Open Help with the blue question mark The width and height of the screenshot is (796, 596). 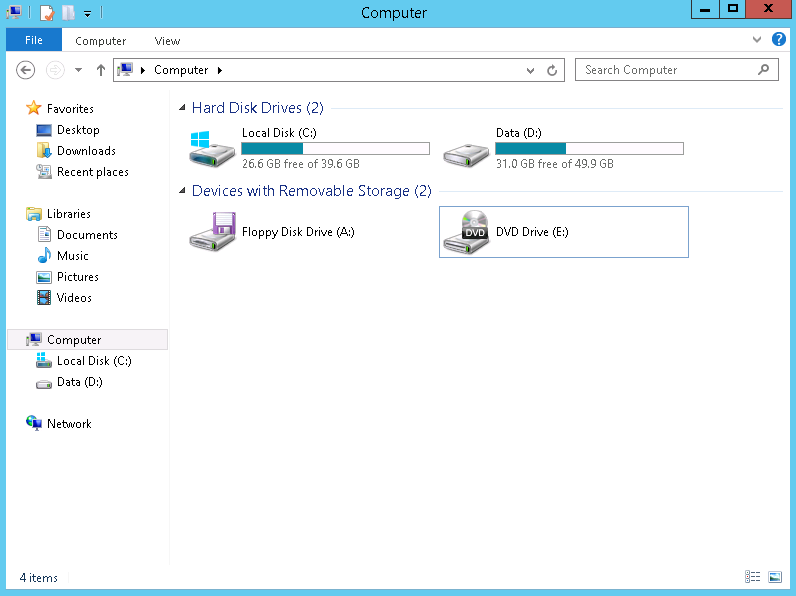pos(779,40)
